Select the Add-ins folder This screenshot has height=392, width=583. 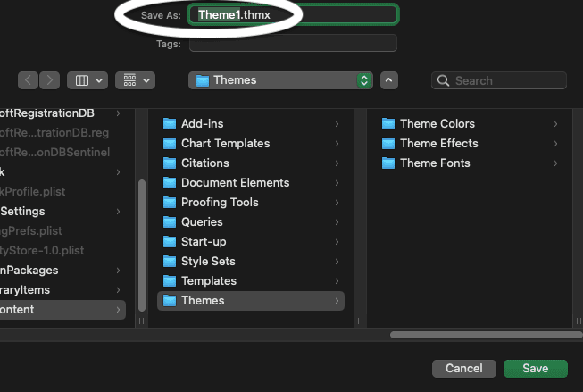click(202, 123)
